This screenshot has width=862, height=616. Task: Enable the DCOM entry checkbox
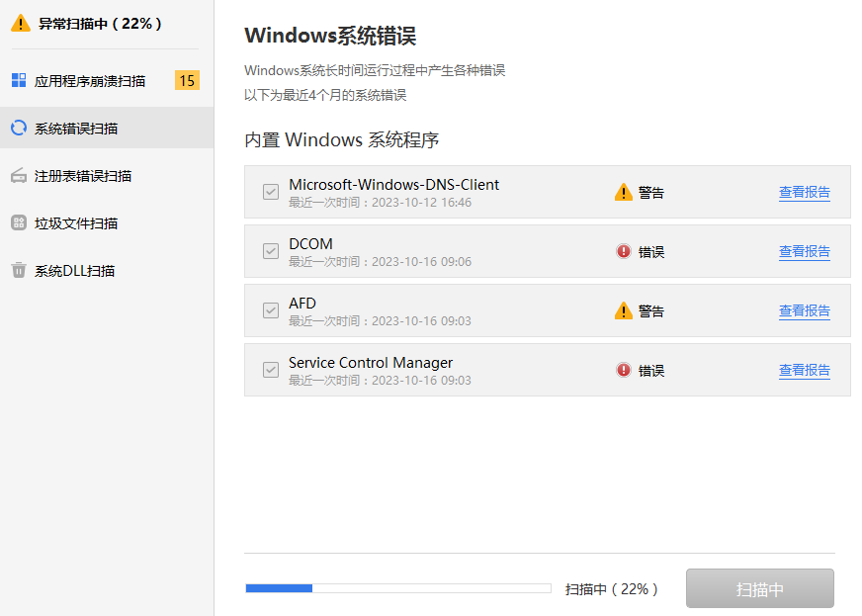point(270,251)
